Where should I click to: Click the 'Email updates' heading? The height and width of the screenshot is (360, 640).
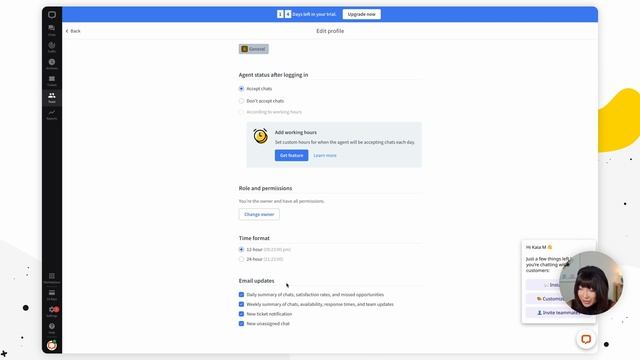tap(256, 281)
